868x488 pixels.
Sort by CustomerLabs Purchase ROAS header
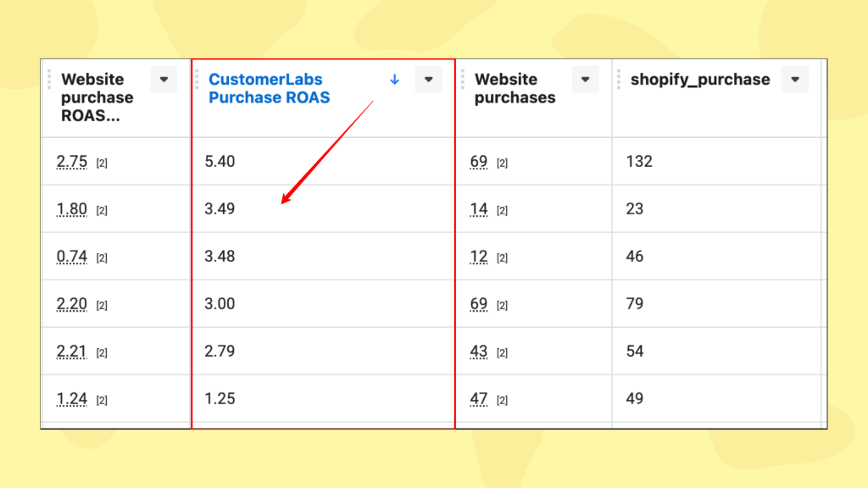[269, 88]
